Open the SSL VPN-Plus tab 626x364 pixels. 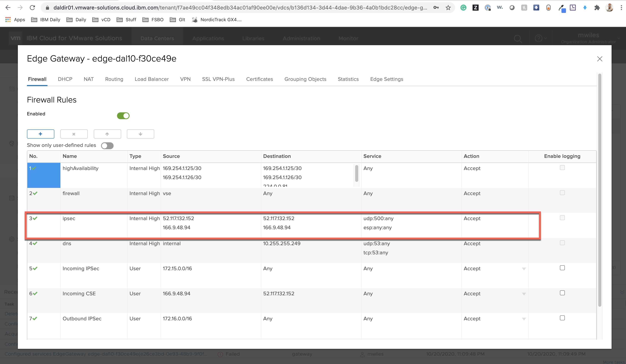click(x=218, y=79)
